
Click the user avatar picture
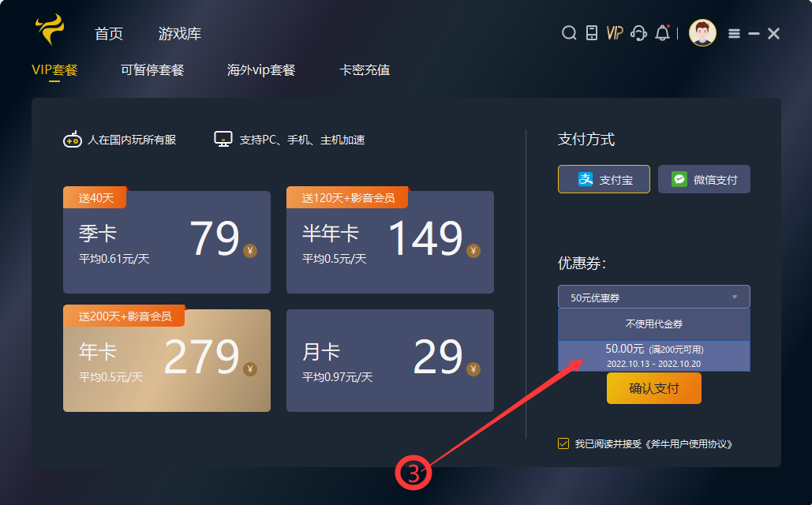point(702,33)
